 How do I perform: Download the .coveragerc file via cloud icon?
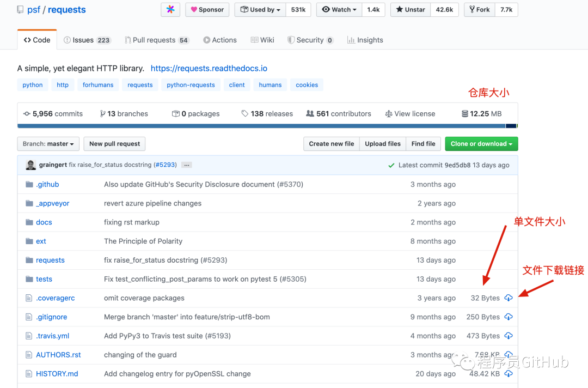coord(509,298)
